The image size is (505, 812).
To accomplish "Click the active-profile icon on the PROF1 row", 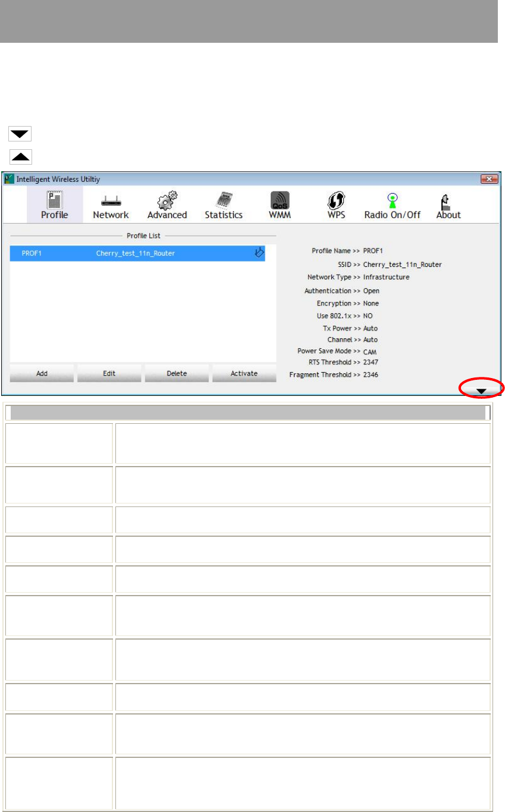I will pyautogui.click(x=259, y=253).
